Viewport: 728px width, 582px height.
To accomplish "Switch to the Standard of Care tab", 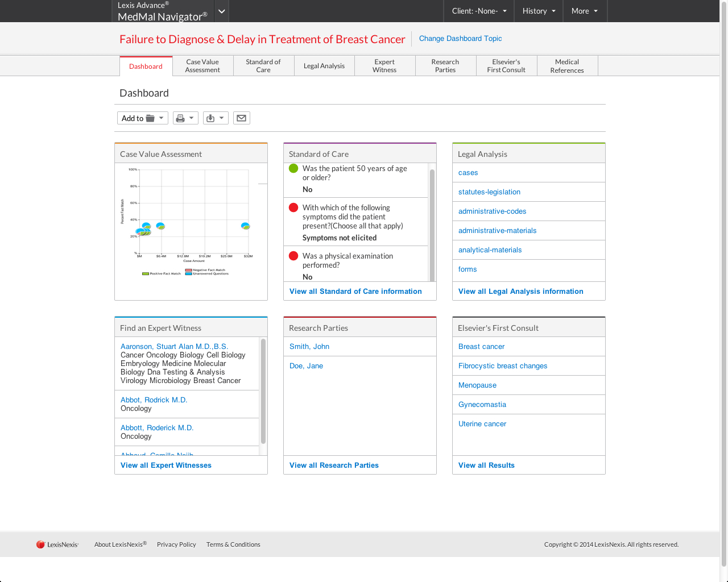I will (x=263, y=66).
